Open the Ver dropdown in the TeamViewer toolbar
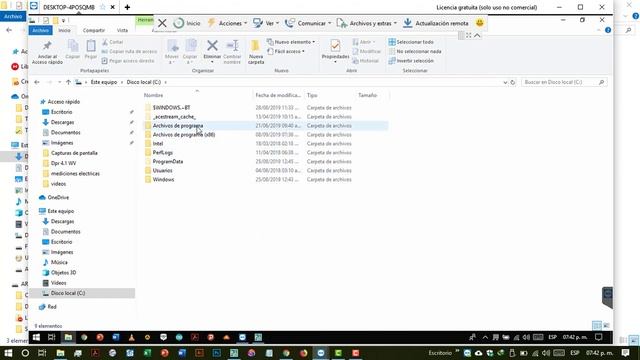 tap(266, 23)
